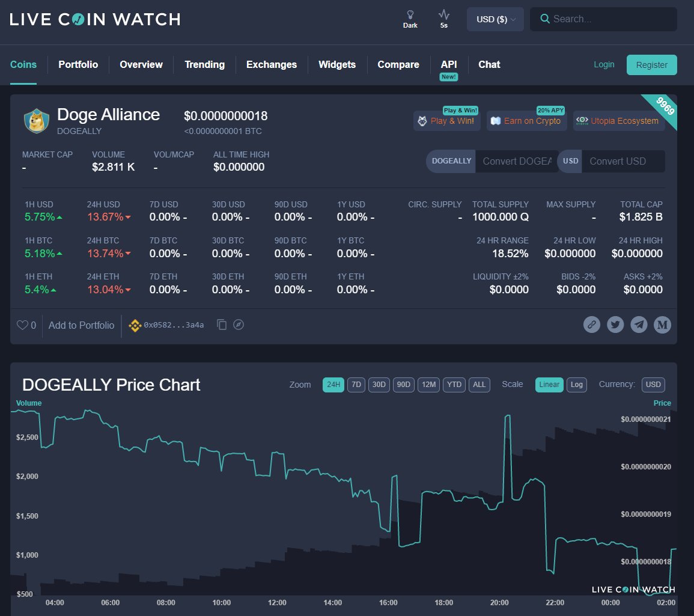Click the USD converter currency label
This screenshot has width=694, height=616.
point(570,161)
